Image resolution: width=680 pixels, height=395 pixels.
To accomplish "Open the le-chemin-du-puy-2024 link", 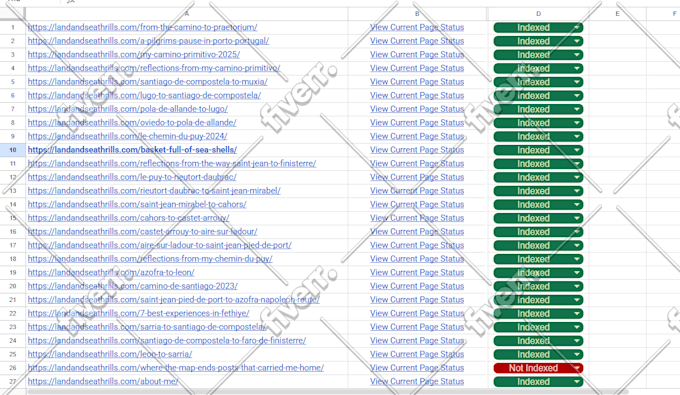I will click(128, 136).
